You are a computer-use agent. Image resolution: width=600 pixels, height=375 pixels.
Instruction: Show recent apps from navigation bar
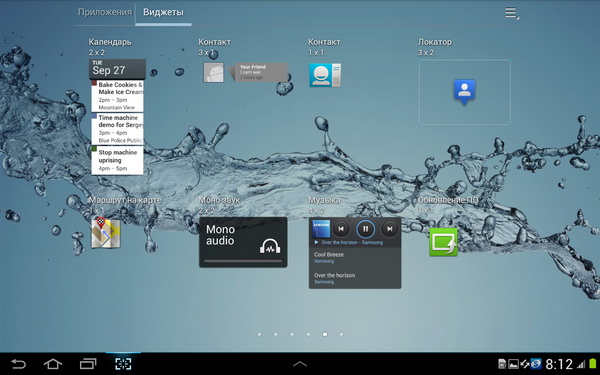point(88,364)
